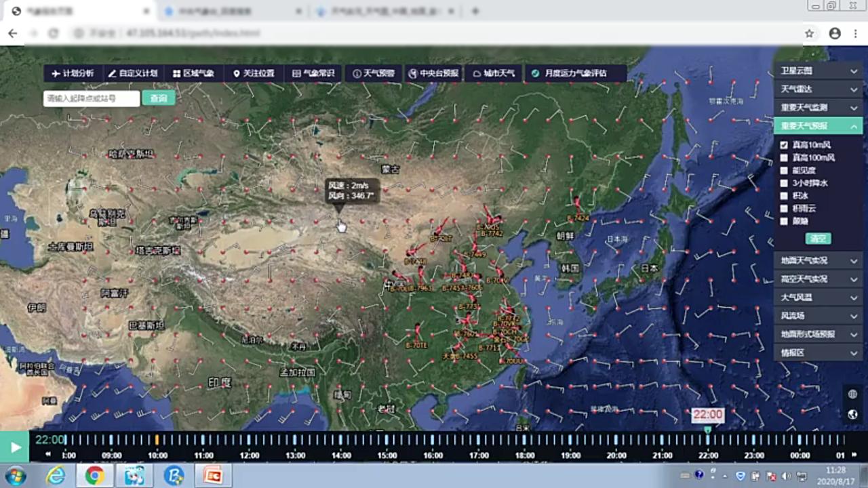This screenshot has height=488, width=868.
Task: Click the green 查询 search button
Action: pyautogui.click(x=159, y=98)
